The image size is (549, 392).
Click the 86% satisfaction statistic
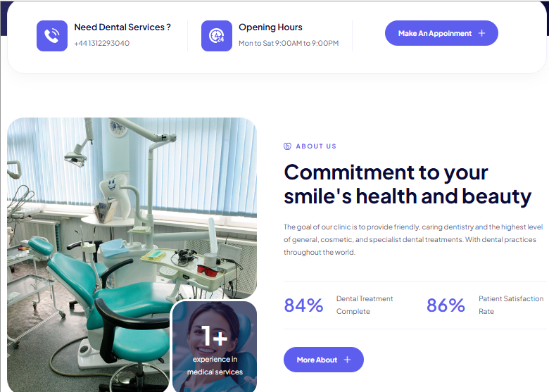(x=446, y=305)
